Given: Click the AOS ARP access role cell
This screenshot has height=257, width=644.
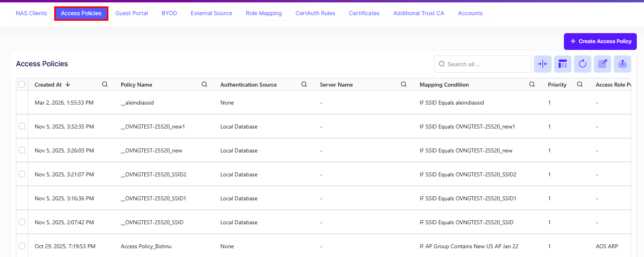Looking at the screenshot, I should point(607,246).
